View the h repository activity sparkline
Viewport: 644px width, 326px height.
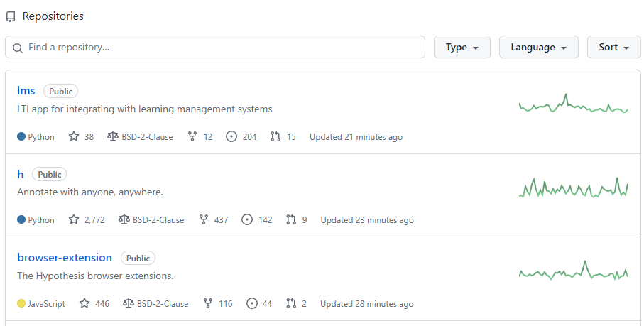pos(574,188)
